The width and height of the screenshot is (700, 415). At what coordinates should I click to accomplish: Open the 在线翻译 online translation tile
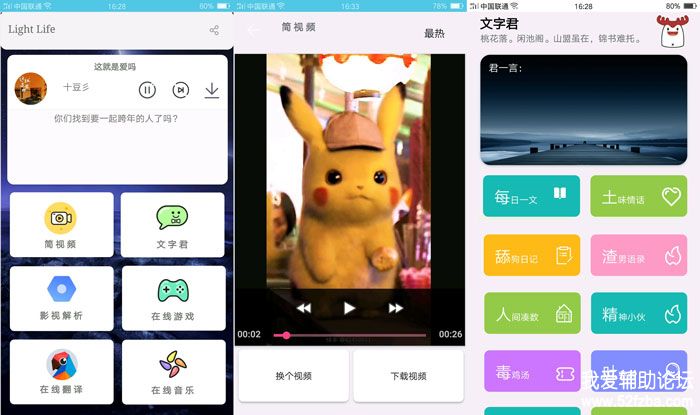61,371
